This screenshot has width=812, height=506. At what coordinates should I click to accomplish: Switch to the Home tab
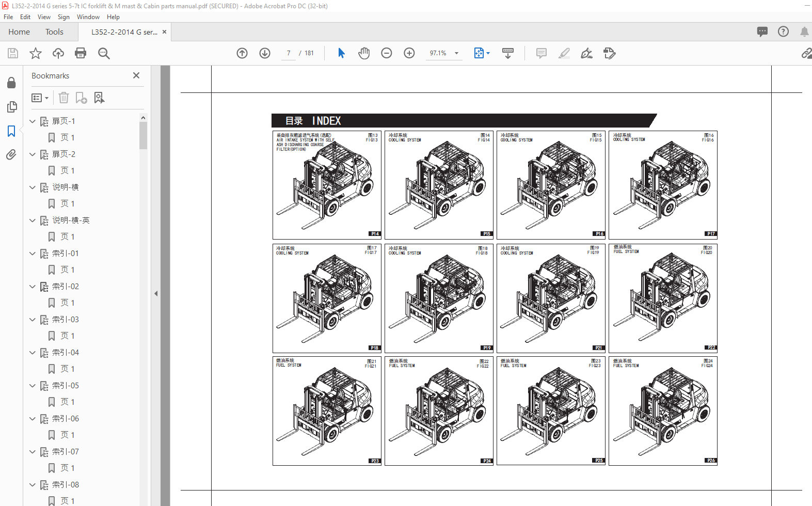pos(19,32)
